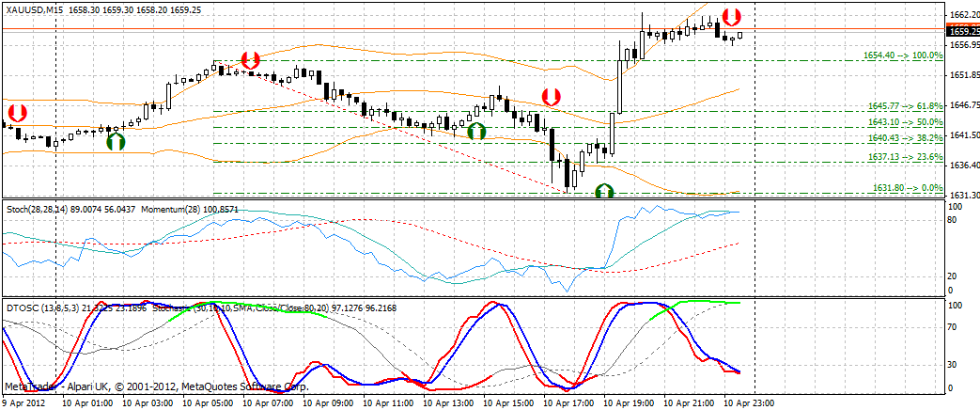Screen dimensions: 980x410
Task: Select the 1637.13 --> 23.6% Fibonacci label
Action: (906, 157)
